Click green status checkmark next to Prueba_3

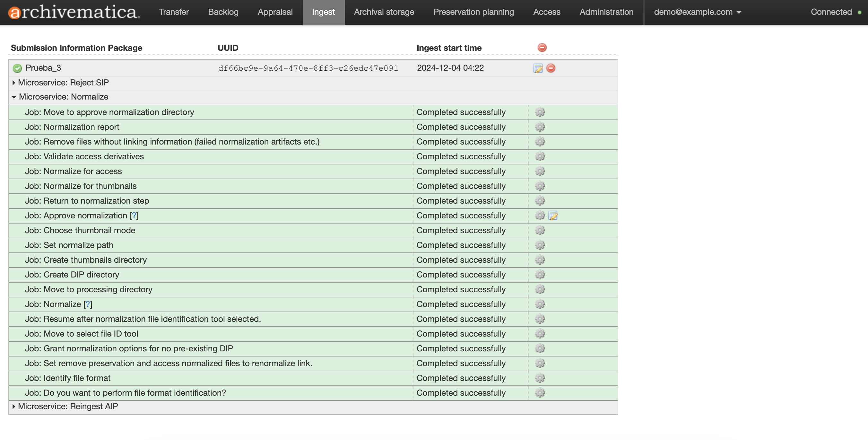(17, 68)
